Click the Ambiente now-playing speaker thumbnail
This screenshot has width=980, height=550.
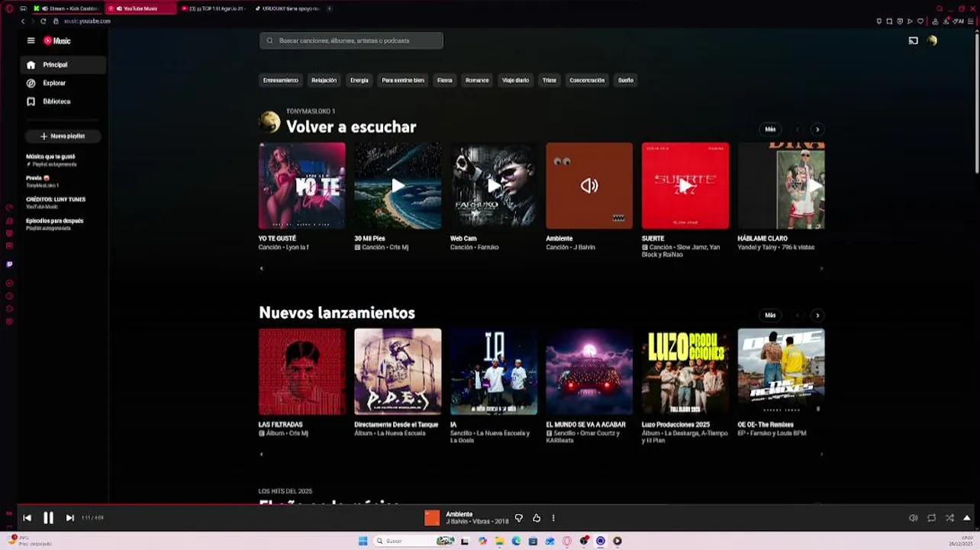click(589, 186)
